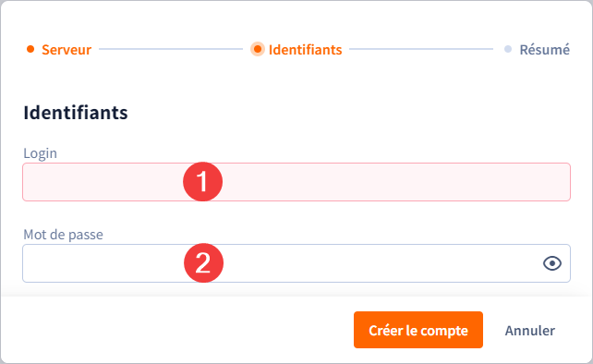Go back to the Serveur step label
This screenshot has width=593, height=364.
pyautogui.click(x=67, y=50)
